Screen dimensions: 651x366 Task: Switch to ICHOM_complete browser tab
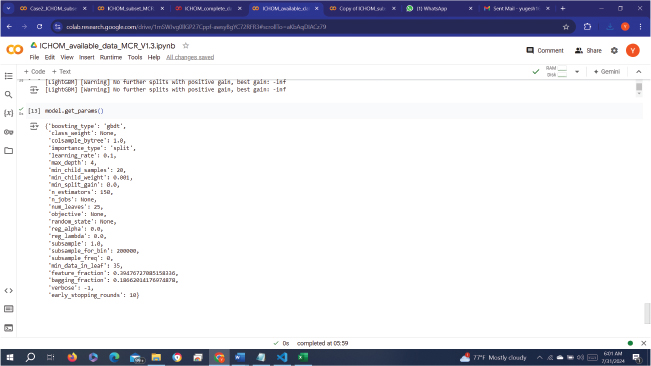coord(208,8)
